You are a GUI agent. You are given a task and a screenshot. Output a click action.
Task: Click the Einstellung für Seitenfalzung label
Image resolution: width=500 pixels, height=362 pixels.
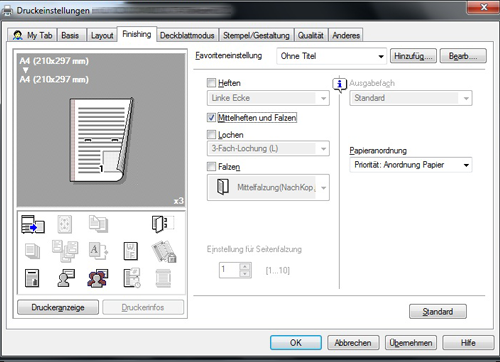pyautogui.click(x=254, y=249)
